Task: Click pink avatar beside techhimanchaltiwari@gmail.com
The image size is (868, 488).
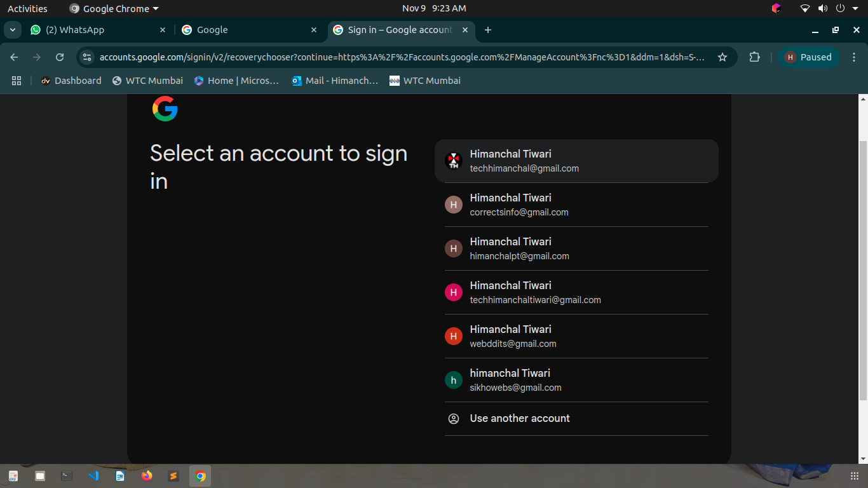Action: point(453,292)
